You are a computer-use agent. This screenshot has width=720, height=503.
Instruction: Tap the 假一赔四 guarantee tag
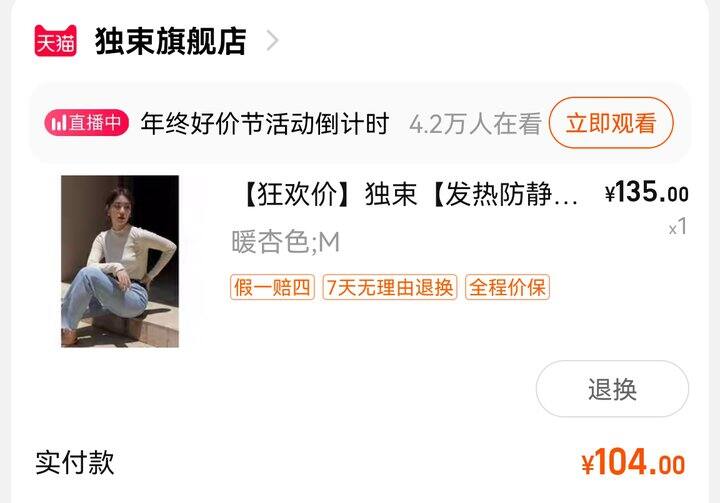[272, 287]
